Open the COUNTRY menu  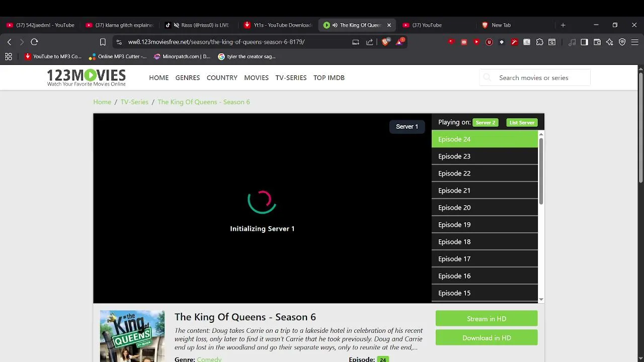coord(222,78)
